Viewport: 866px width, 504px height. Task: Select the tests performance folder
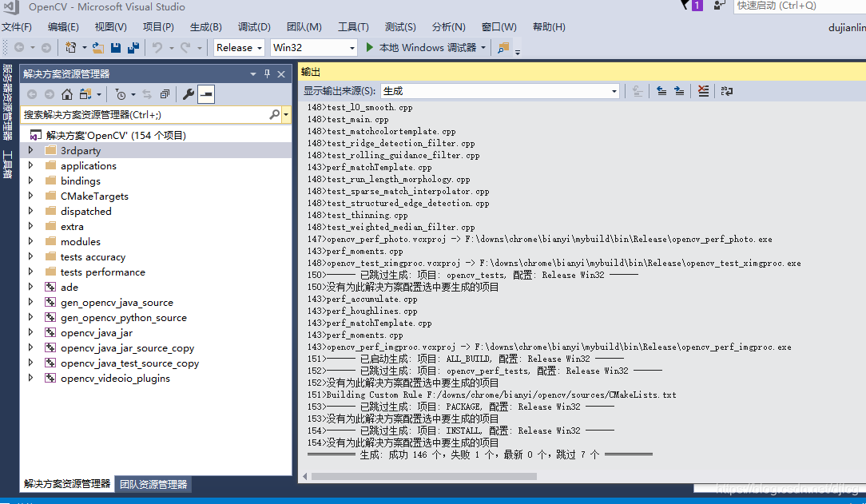pyautogui.click(x=103, y=272)
